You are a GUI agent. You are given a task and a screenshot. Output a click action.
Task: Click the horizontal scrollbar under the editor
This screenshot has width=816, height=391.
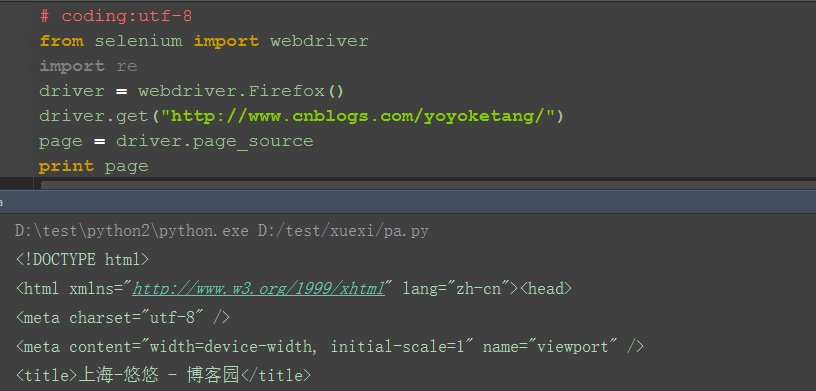click(x=428, y=184)
